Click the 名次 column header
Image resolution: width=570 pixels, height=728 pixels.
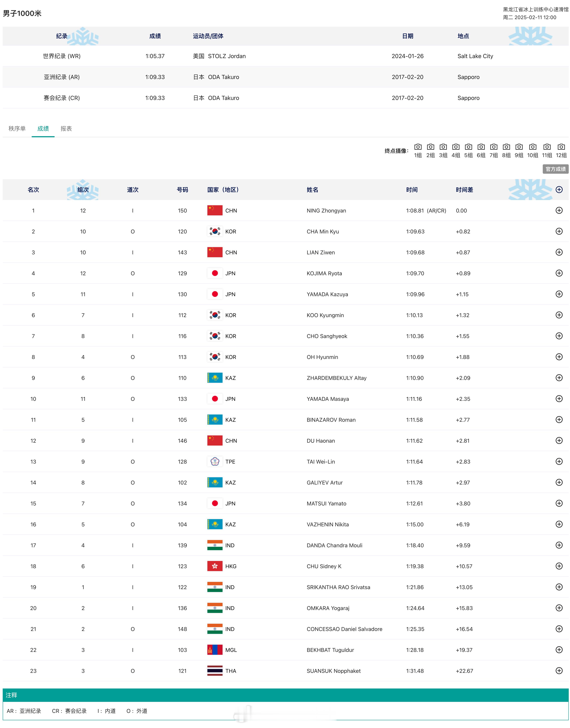(x=33, y=190)
